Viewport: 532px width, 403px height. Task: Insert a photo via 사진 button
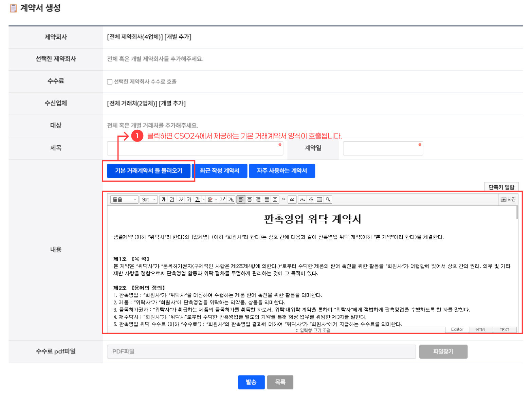pyautogui.click(x=508, y=200)
